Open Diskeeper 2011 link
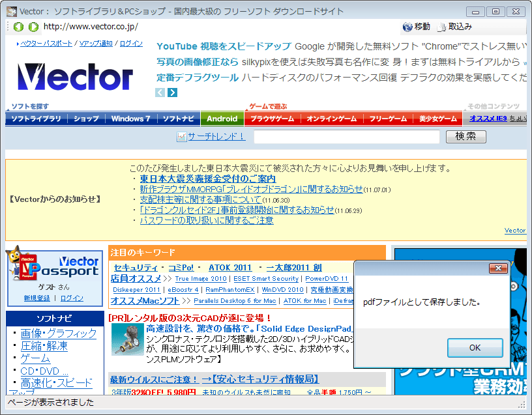This screenshot has width=532, height=415. (136, 290)
